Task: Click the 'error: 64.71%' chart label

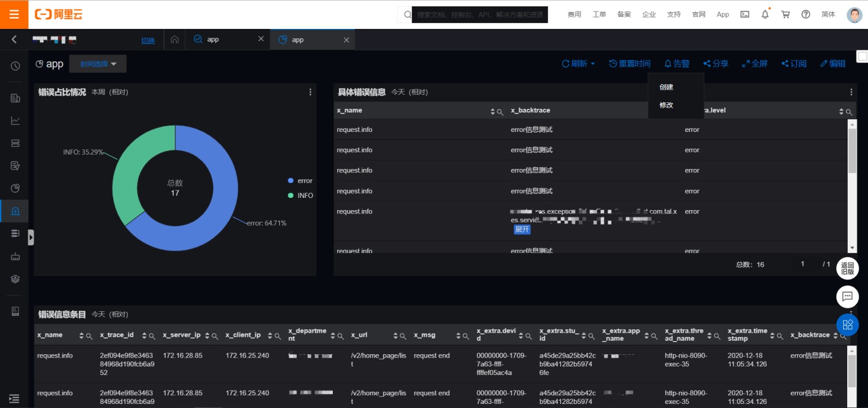Action: [266, 223]
